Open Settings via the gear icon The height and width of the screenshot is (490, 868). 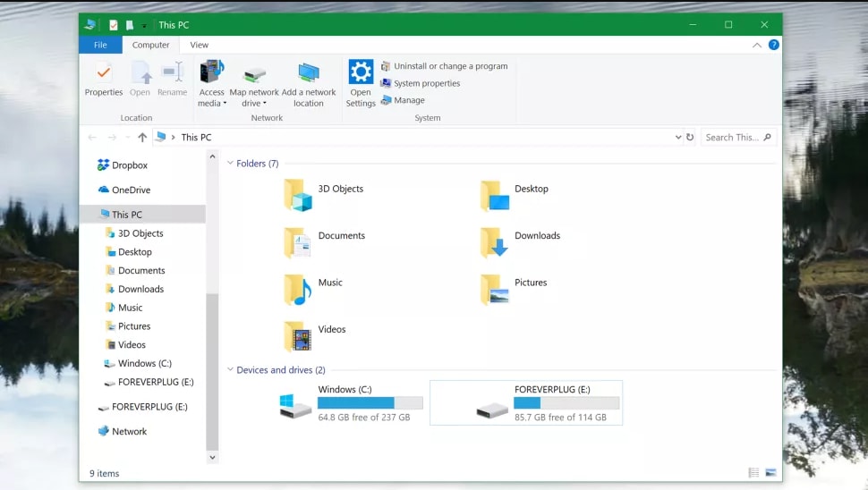point(361,72)
